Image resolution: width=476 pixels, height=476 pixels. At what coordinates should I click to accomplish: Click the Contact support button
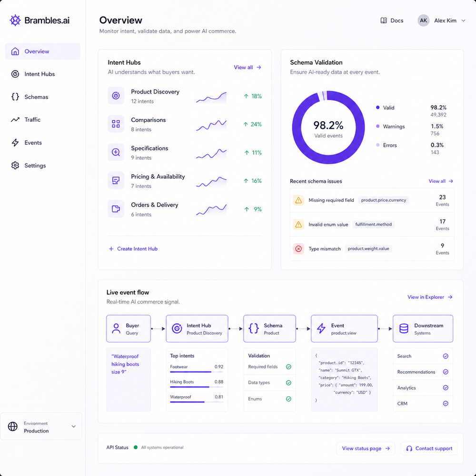point(429,448)
